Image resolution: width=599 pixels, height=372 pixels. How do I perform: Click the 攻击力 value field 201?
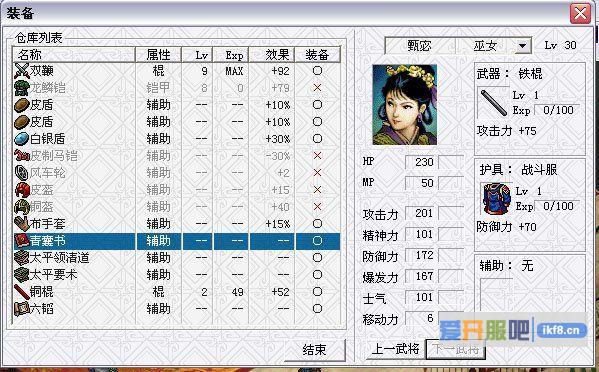coord(420,213)
